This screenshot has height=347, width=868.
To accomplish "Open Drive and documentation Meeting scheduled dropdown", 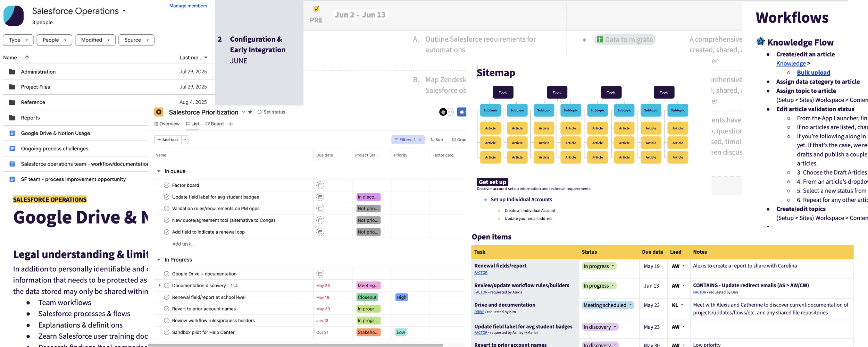I will point(608,305).
